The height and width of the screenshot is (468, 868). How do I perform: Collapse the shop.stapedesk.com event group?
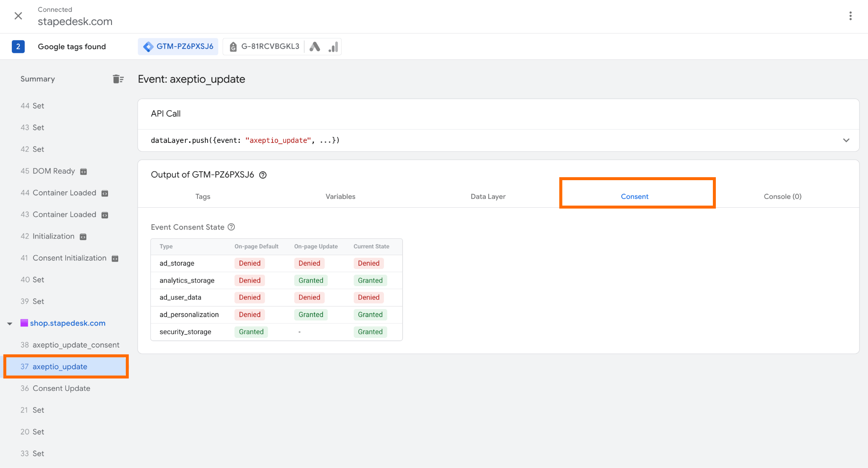tap(10, 323)
